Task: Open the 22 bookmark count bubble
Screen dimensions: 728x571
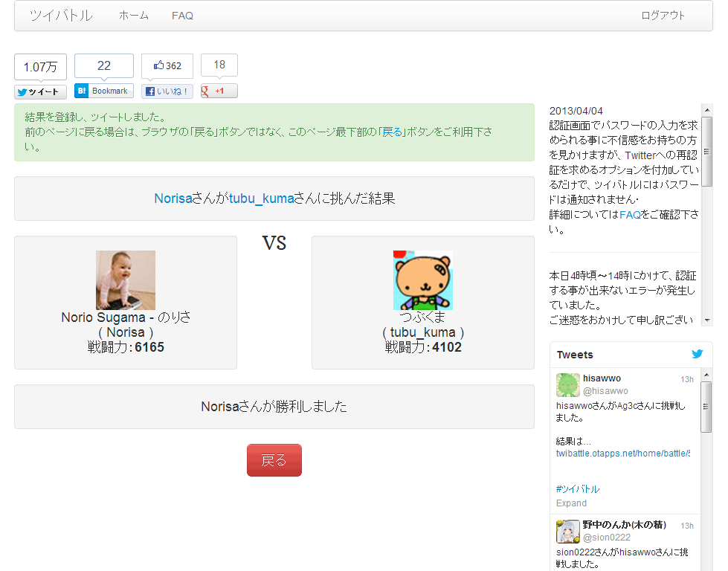Action: (104, 65)
